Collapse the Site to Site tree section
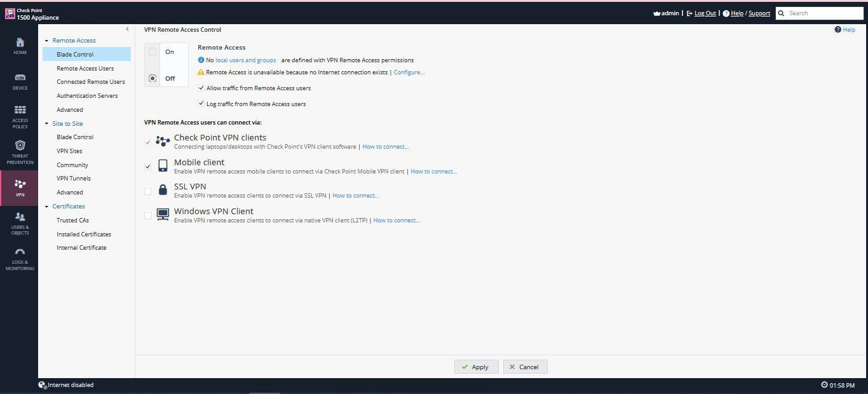868x394 pixels. (46, 124)
